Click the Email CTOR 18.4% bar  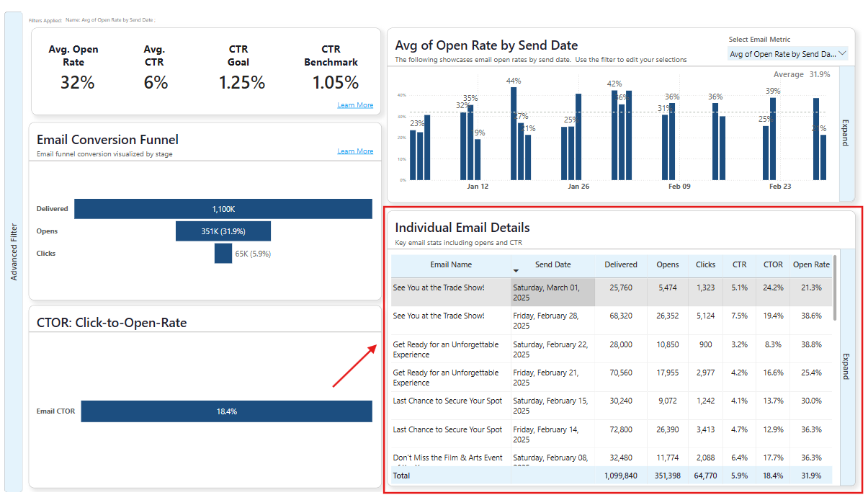point(226,411)
